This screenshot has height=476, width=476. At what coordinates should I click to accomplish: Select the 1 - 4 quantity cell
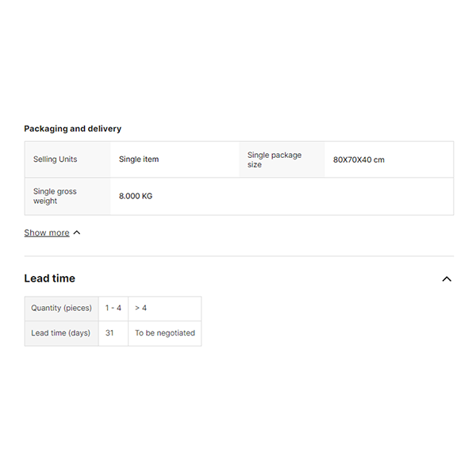pyautogui.click(x=113, y=308)
